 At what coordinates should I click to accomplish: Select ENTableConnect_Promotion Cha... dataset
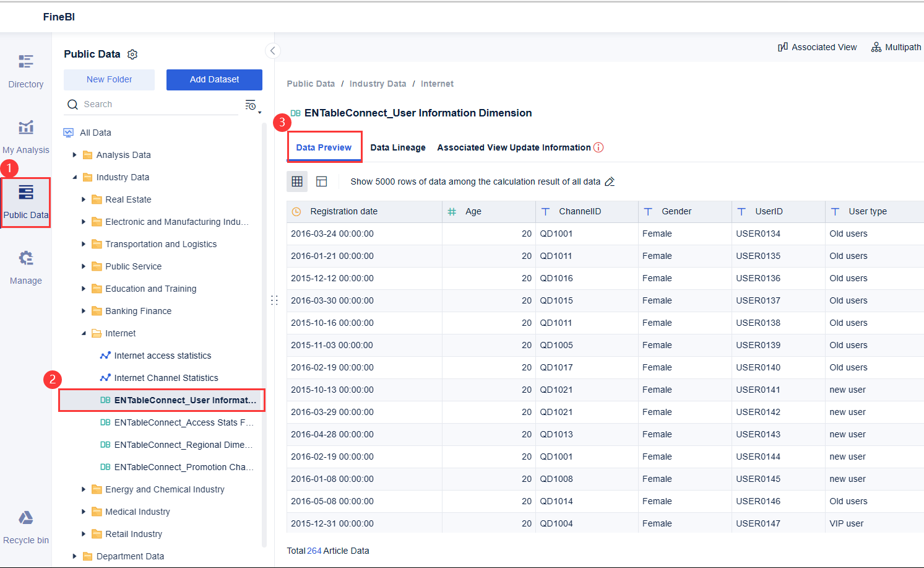(x=183, y=467)
